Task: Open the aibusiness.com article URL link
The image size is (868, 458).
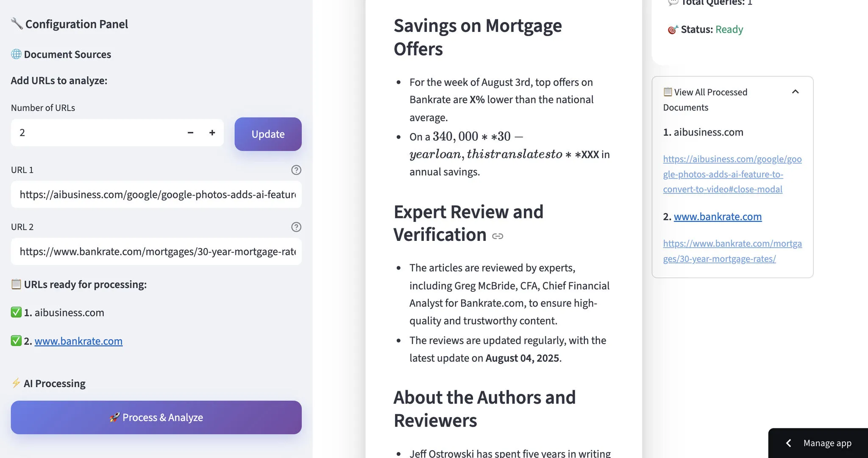Action: pyautogui.click(x=732, y=174)
